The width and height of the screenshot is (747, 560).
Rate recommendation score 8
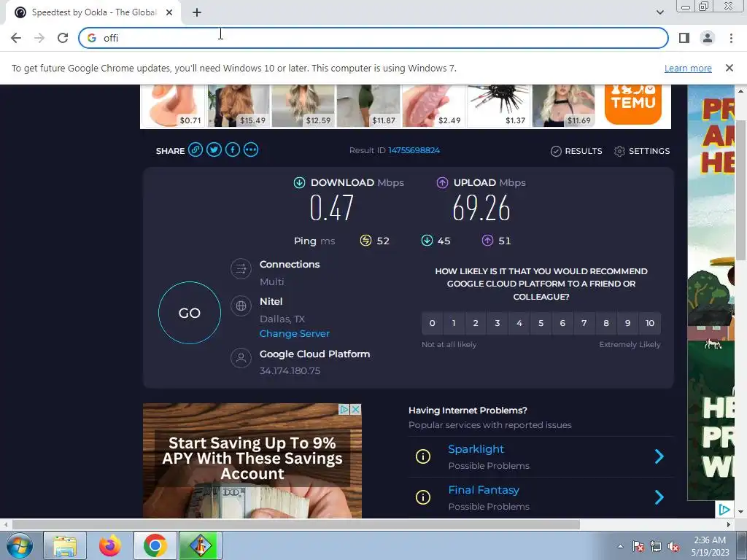(x=606, y=323)
